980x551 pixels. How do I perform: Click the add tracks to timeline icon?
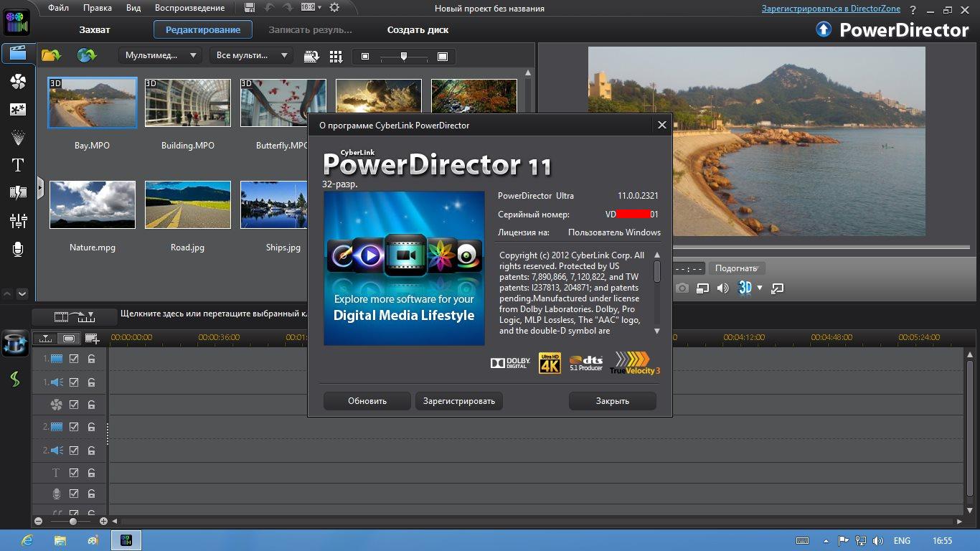[92, 339]
